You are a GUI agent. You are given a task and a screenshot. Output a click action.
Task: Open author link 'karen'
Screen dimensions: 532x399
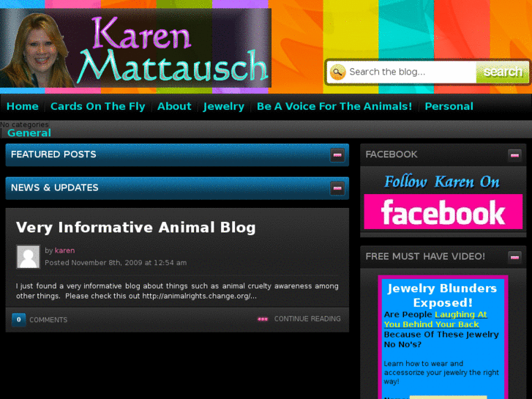click(64, 250)
